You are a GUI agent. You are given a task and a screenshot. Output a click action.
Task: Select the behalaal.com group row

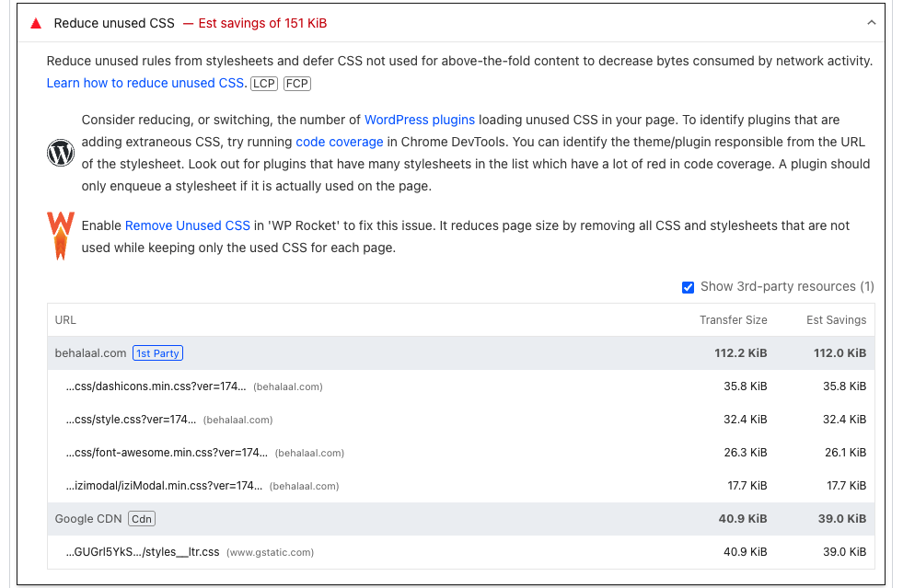tap(461, 353)
